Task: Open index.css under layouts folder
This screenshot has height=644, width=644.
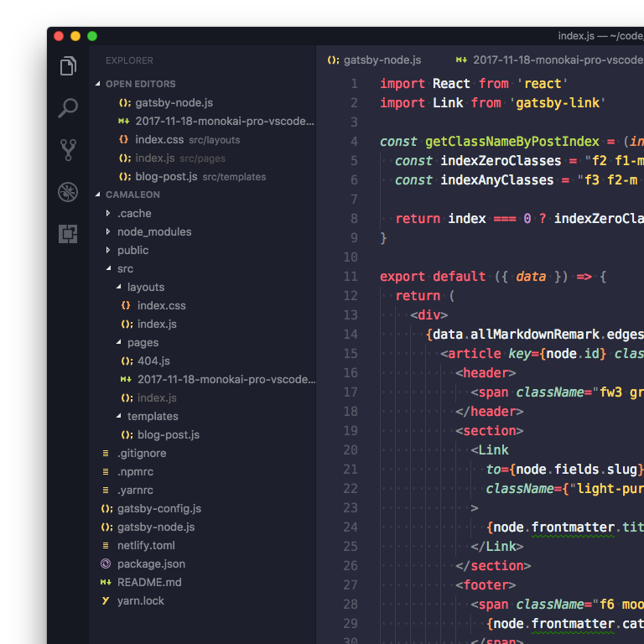Action: 161,305
